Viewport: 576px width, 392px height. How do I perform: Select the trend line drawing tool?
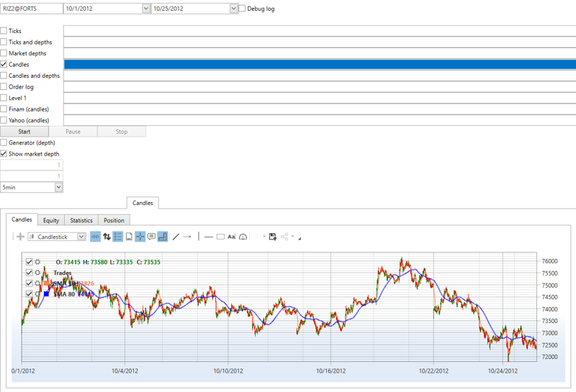point(176,237)
